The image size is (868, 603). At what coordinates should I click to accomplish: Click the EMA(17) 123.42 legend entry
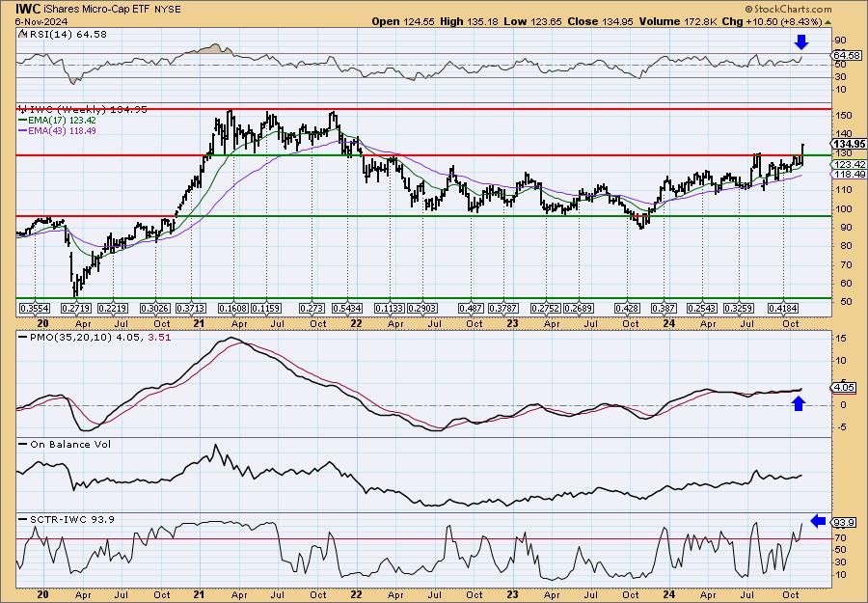(x=64, y=121)
